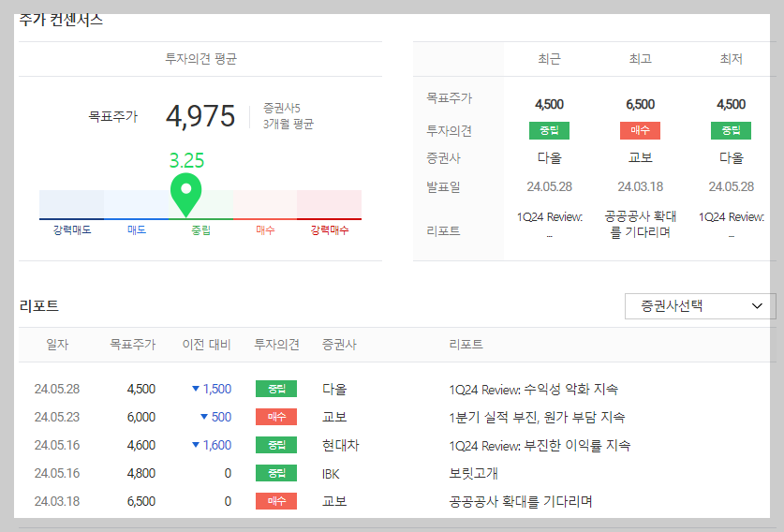784x532 pixels.
Task: Open the 보릿고개 report
Action: click(x=473, y=473)
